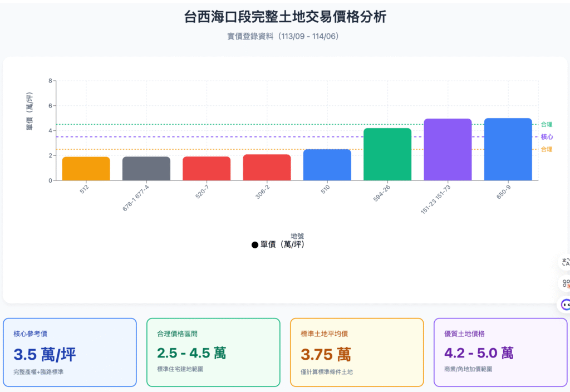Click the apps grid icon on the right edge
Viewport: 570px width, 392px height.
(x=565, y=283)
